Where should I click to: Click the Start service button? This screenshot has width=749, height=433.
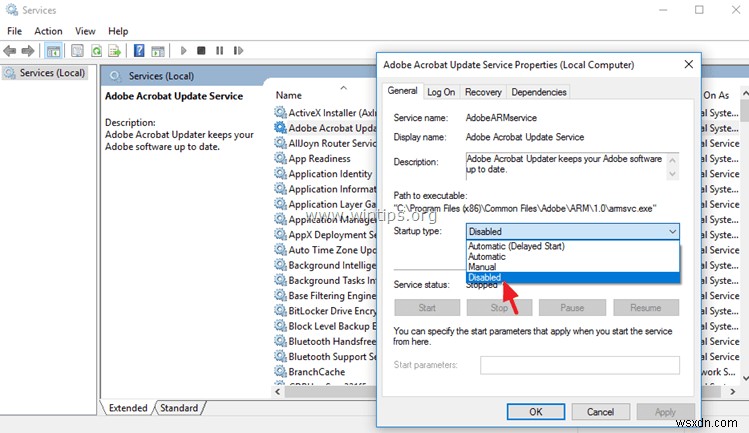(427, 308)
